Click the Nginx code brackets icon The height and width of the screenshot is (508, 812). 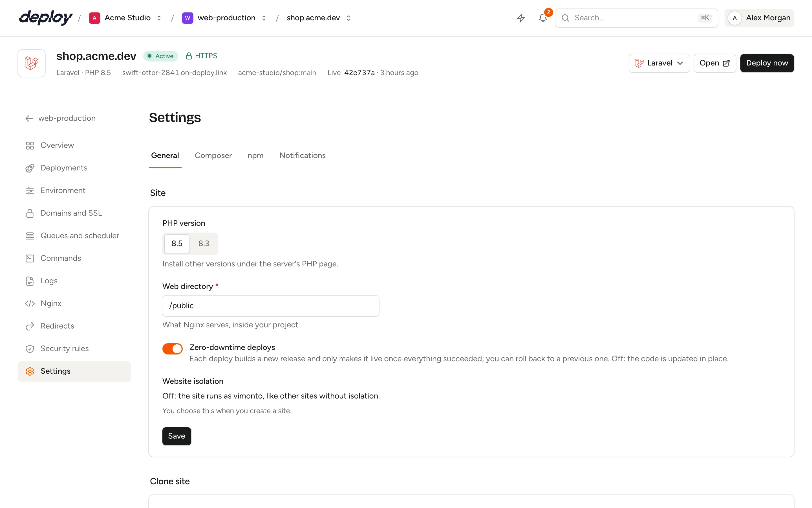pyautogui.click(x=30, y=303)
